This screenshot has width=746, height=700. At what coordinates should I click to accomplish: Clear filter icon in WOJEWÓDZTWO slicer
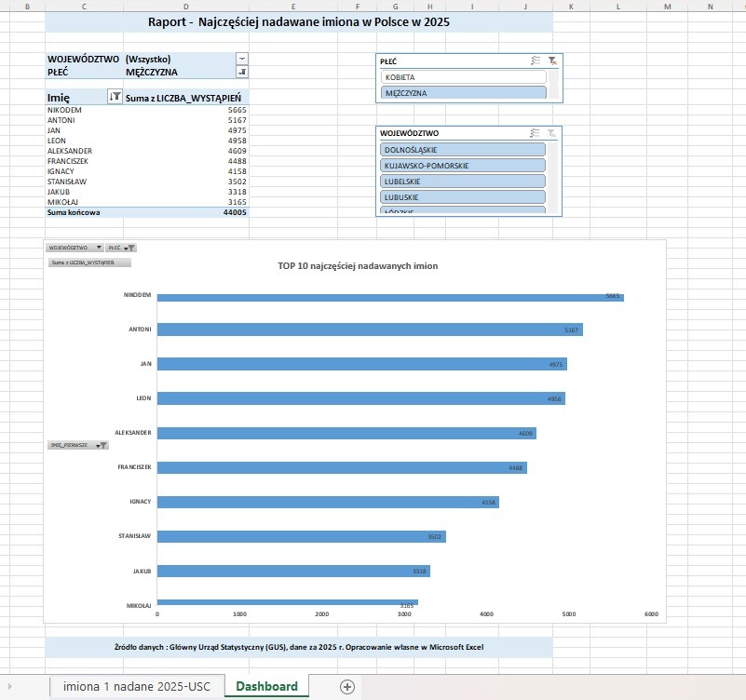pyautogui.click(x=551, y=133)
